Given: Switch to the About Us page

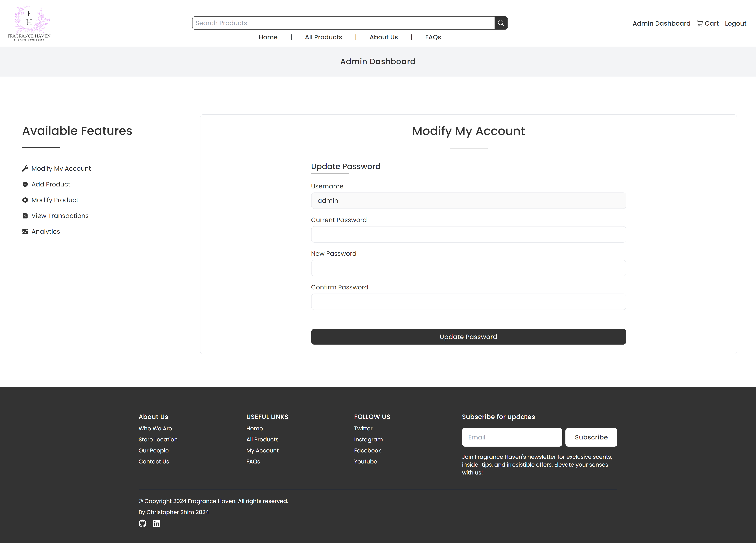Looking at the screenshot, I should pyautogui.click(x=383, y=37).
